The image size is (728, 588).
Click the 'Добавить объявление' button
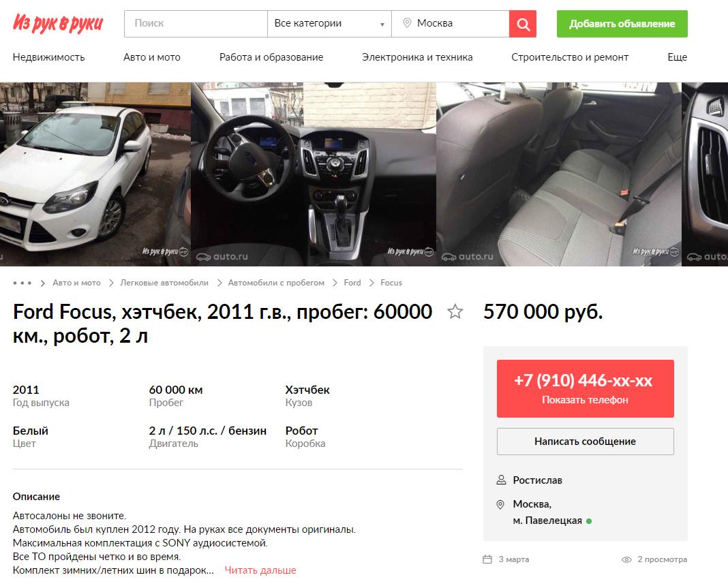[622, 24]
